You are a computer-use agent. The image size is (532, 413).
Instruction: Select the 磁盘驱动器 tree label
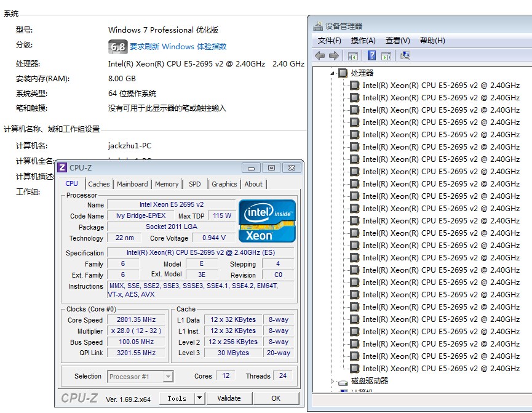(370, 381)
